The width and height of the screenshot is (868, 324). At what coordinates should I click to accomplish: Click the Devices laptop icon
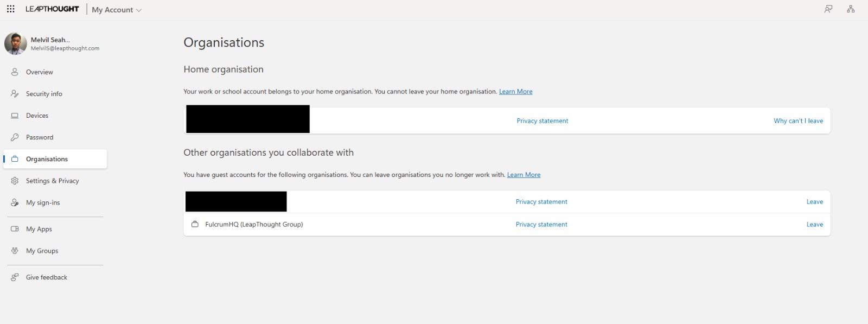[15, 116]
